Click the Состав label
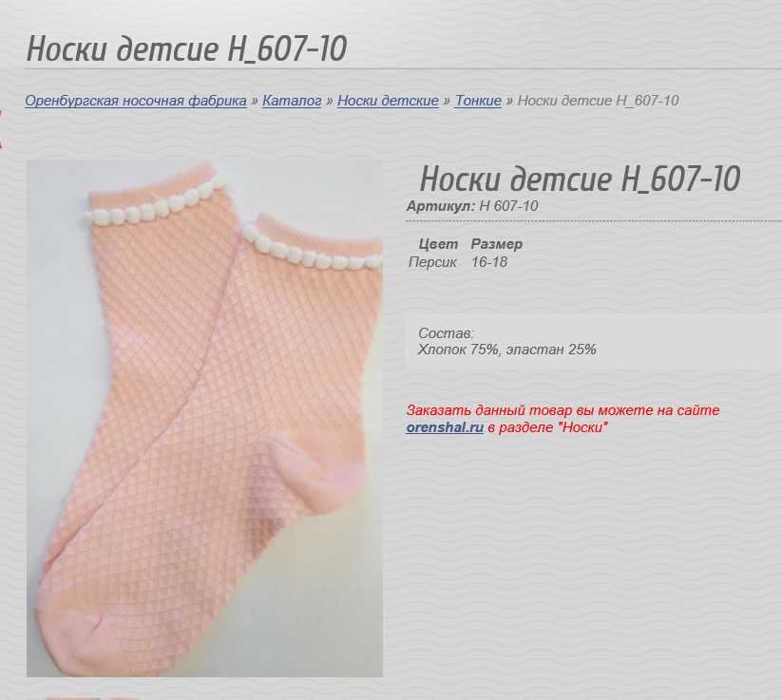The image size is (782, 700). click(446, 333)
